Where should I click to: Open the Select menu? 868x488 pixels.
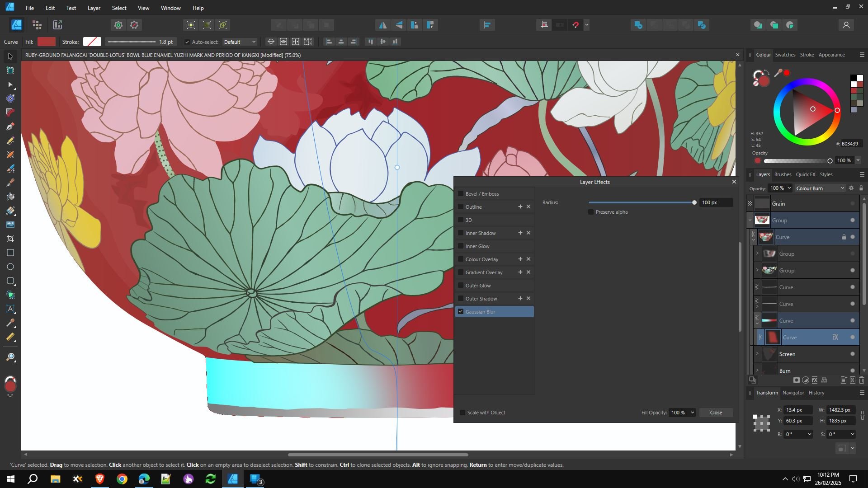119,8
